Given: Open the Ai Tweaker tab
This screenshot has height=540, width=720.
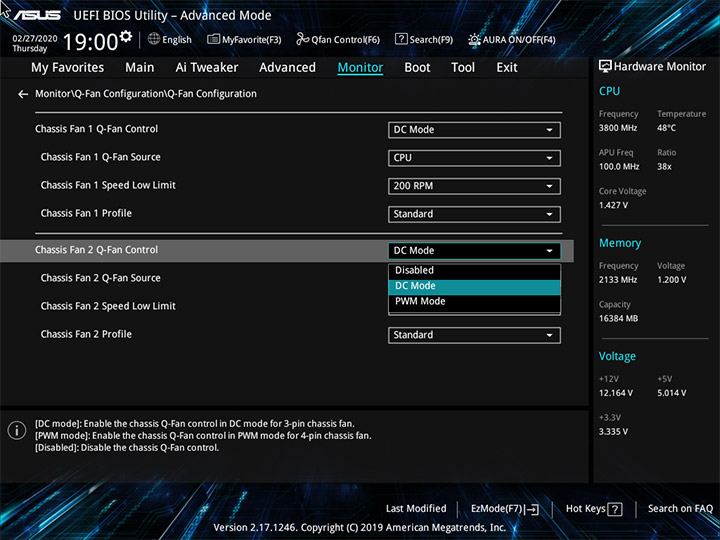Looking at the screenshot, I should [207, 68].
